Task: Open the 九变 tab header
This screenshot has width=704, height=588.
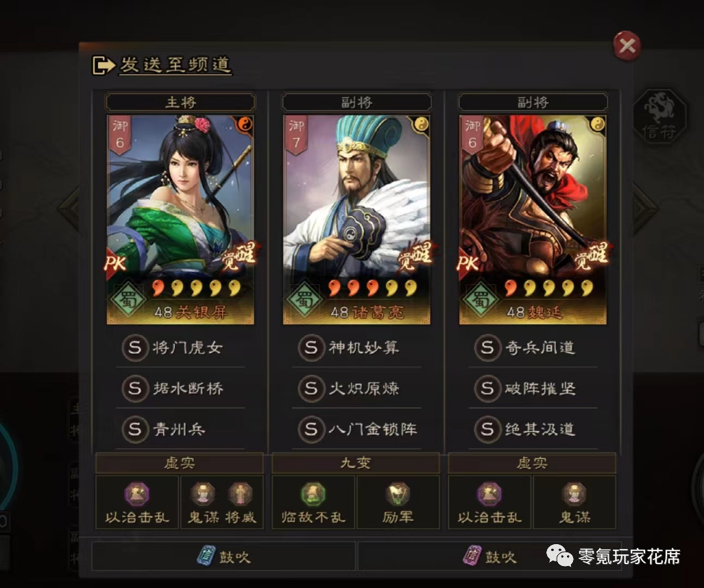Action: [x=356, y=463]
